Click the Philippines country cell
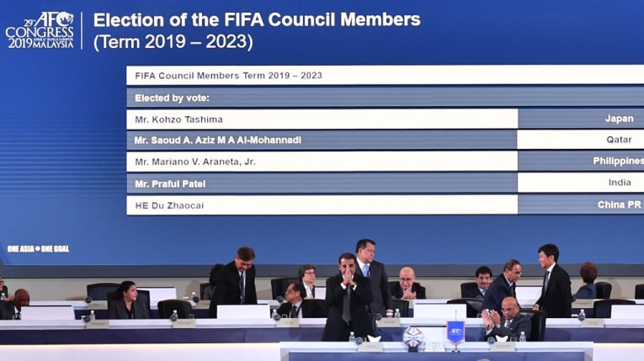 pyautogui.click(x=581, y=161)
